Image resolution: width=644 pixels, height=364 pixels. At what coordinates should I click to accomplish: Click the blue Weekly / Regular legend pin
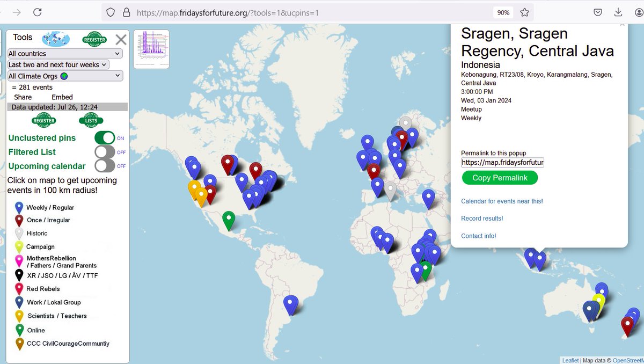pyautogui.click(x=19, y=208)
